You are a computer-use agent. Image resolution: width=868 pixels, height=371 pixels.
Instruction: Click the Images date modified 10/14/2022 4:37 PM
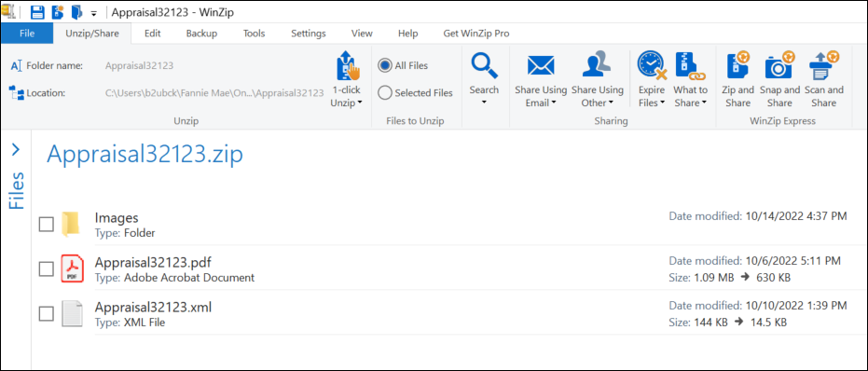(x=758, y=216)
